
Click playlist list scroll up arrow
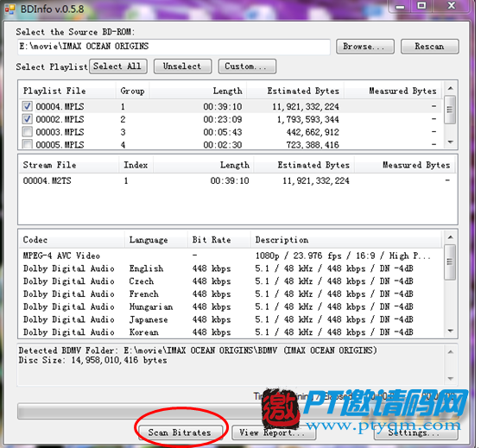pos(450,89)
